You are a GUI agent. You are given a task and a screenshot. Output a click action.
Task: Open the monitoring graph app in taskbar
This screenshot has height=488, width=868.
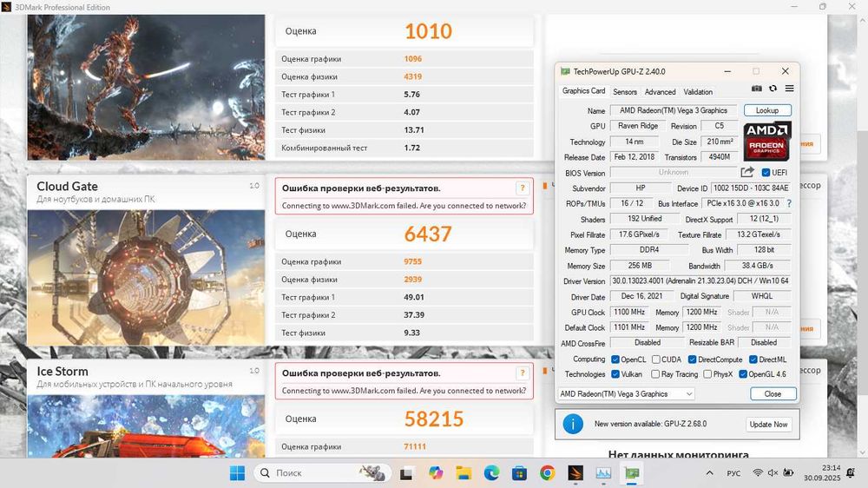tap(603, 473)
